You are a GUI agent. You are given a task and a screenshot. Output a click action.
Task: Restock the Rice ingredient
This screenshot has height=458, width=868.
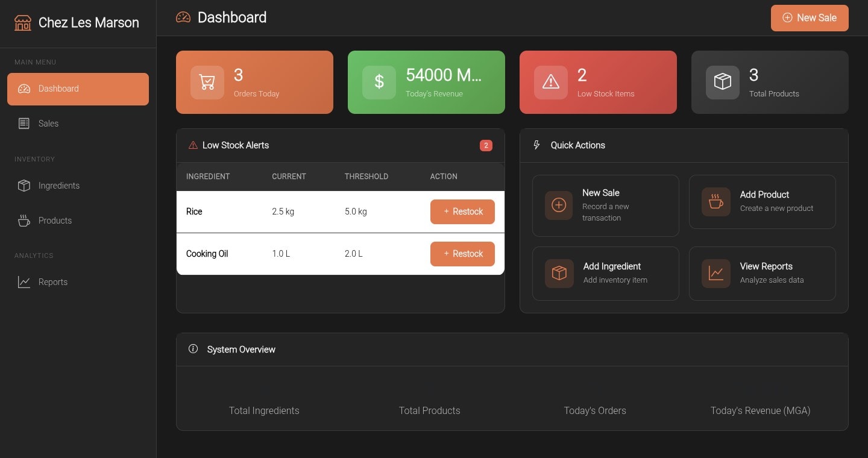[x=462, y=212]
